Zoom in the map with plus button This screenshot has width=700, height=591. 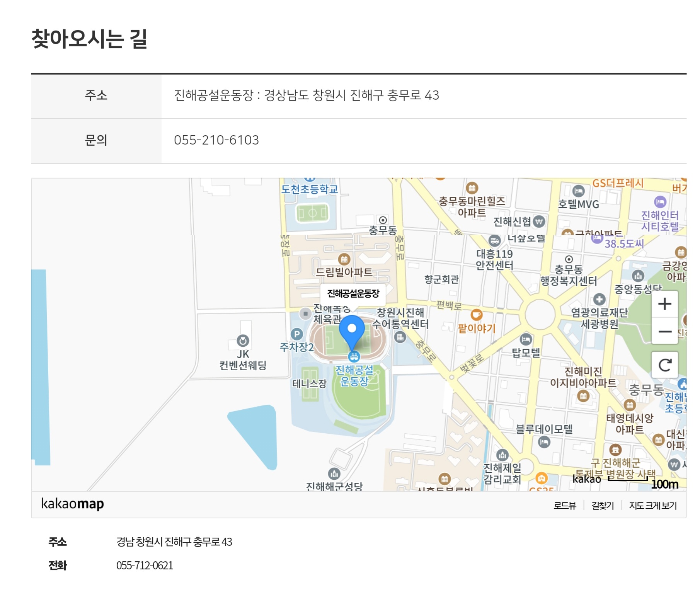pyautogui.click(x=664, y=304)
